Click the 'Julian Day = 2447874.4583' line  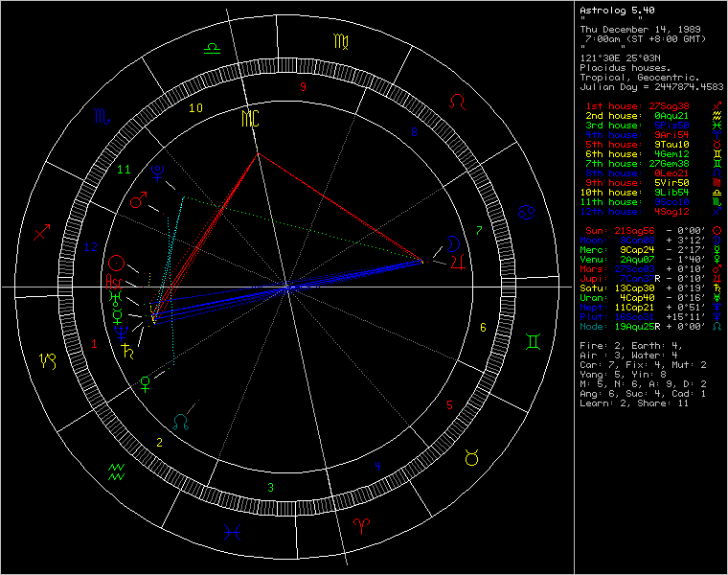(651, 87)
